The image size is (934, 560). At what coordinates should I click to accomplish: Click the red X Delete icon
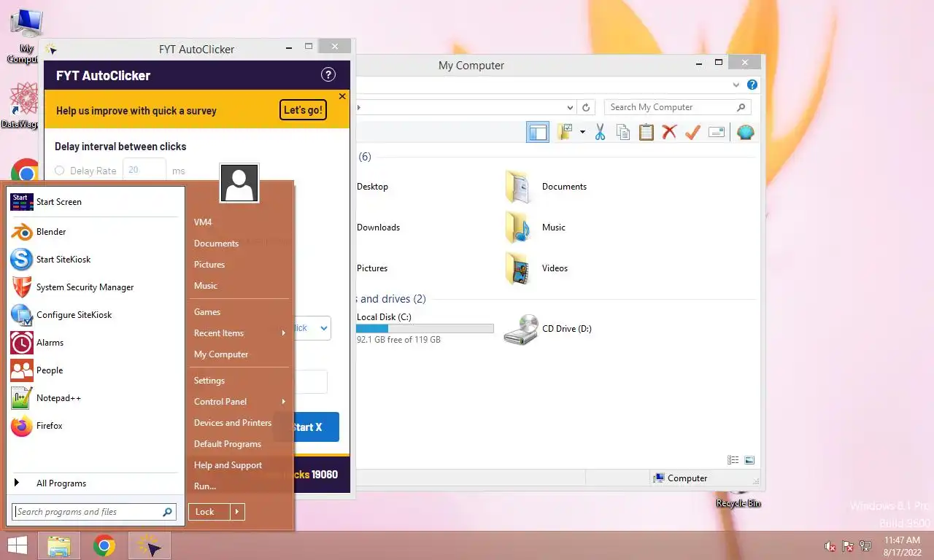point(669,132)
